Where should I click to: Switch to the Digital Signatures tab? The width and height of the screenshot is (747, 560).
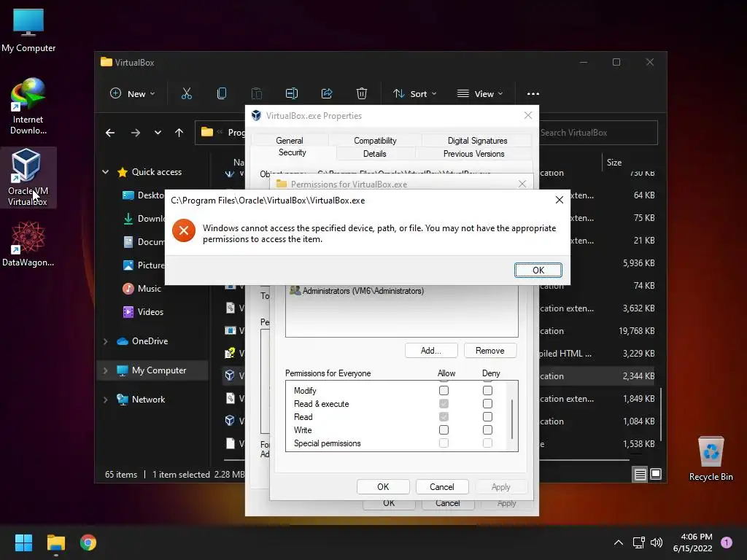pyautogui.click(x=477, y=141)
